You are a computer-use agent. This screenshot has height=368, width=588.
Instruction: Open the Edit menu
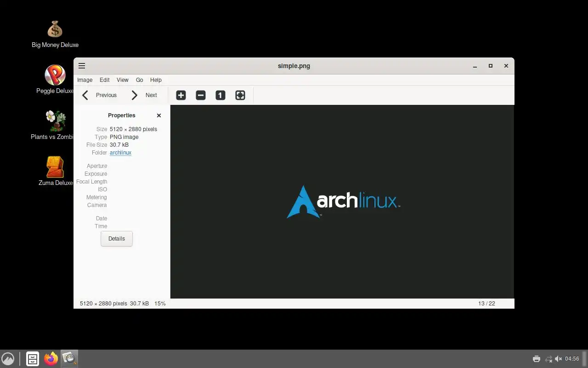pos(105,80)
